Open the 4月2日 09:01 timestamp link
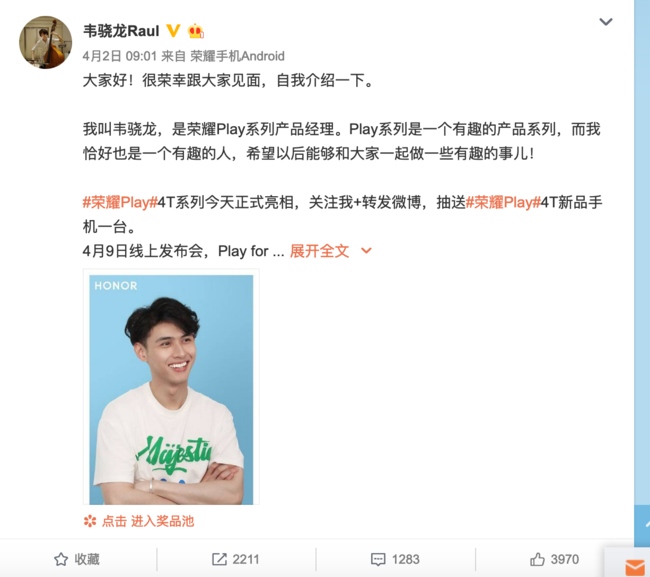Image resolution: width=650 pixels, height=577 pixels. [119, 56]
